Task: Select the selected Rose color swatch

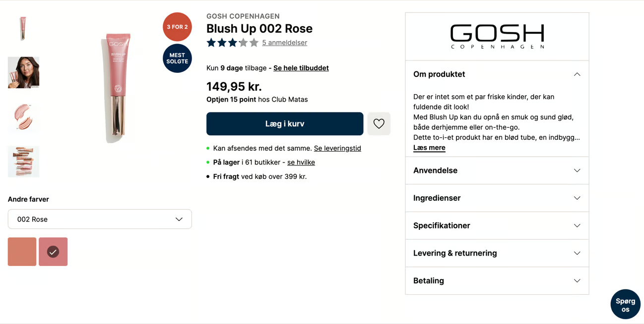Action: click(53, 252)
